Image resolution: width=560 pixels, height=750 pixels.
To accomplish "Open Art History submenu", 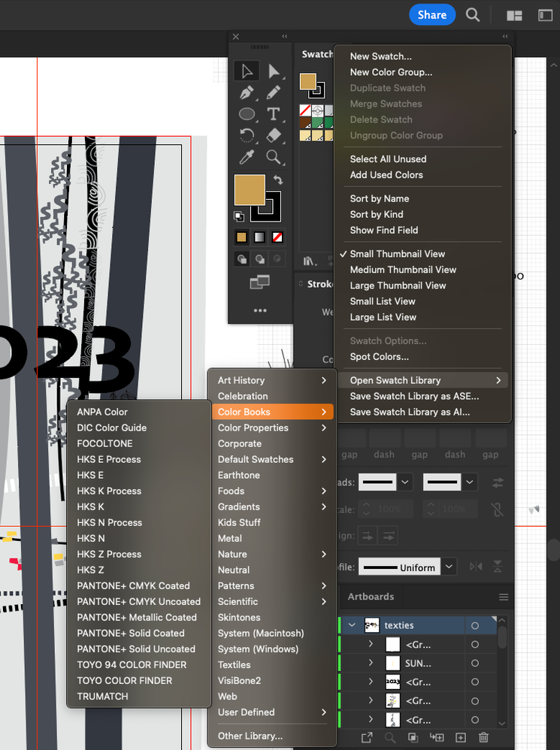I will 273,380.
